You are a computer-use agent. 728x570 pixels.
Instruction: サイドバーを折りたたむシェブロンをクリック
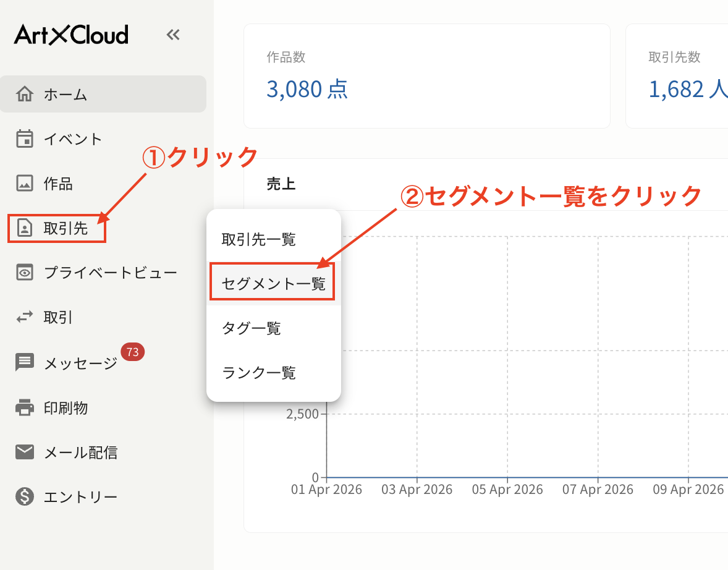click(x=173, y=35)
